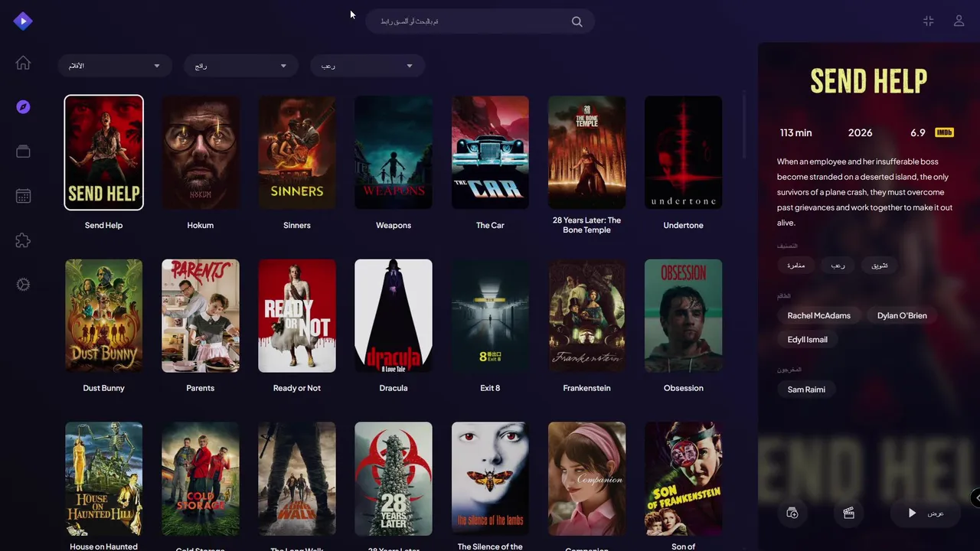980x551 pixels.
Task: Select 28 Years Later: The Bone Temple poster
Action: pos(586,152)
